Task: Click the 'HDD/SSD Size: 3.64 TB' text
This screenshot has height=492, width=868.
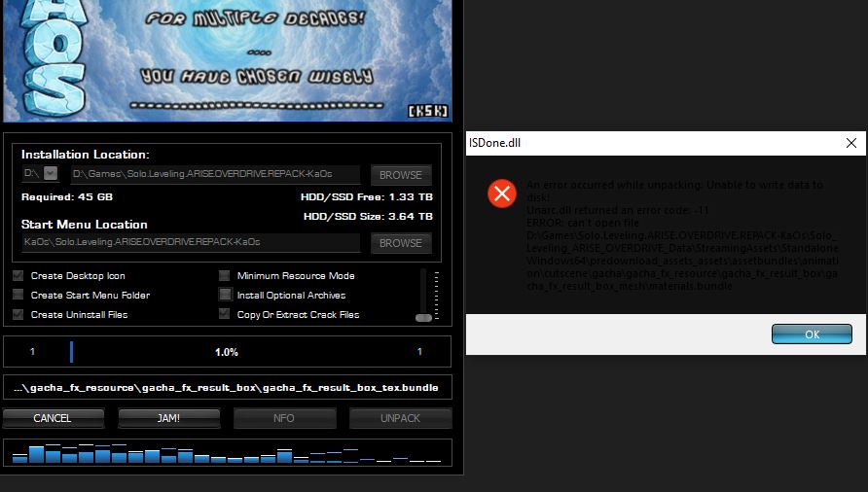Action: [x=368, y=217]
